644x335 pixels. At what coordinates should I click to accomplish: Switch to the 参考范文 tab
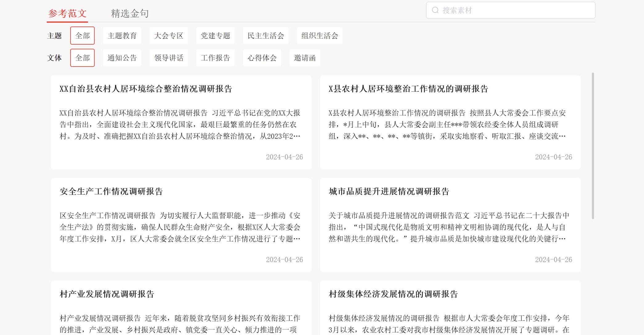coord(67,13)
